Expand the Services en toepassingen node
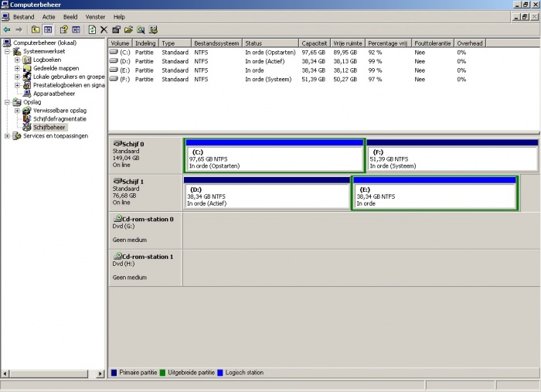This screenshot has width=541, height=392. coord(8,136)
